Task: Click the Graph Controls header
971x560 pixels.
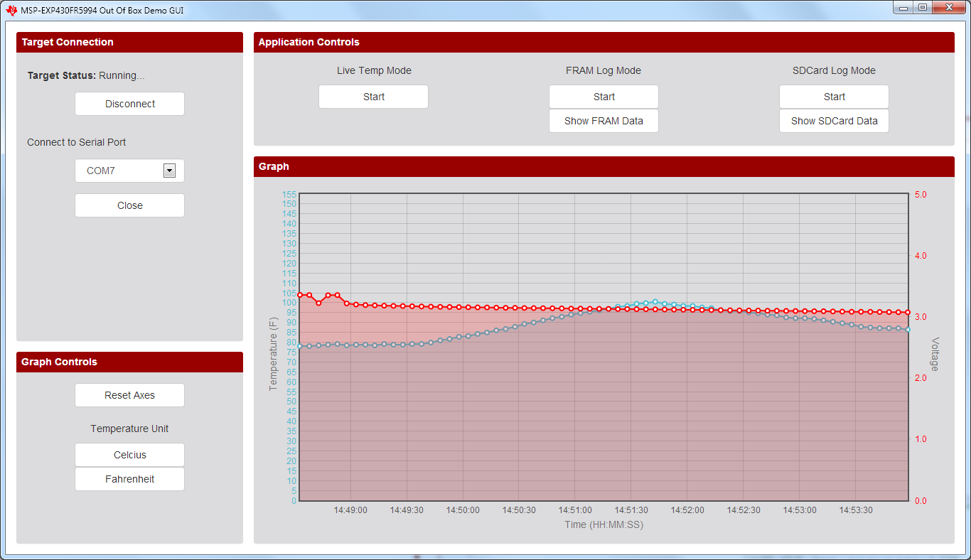Action: (x=129, y=362)
